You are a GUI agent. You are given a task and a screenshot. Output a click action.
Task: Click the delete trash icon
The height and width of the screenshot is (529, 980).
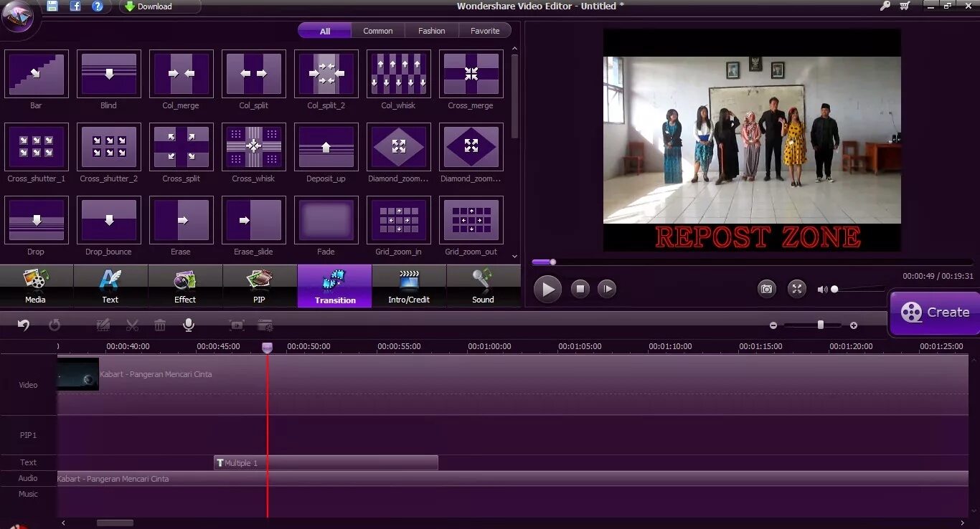tap(159, 325)
